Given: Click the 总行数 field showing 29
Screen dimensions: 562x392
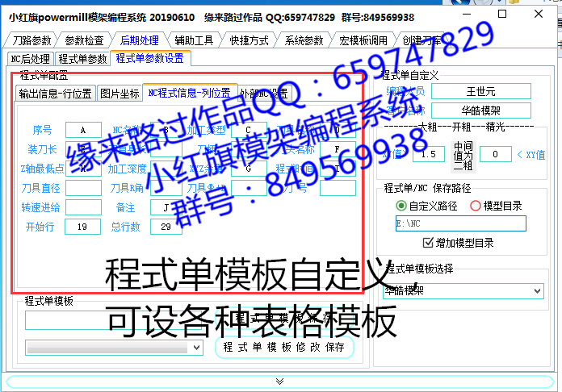Looking at the screenshot, I should tap(166, 227).
